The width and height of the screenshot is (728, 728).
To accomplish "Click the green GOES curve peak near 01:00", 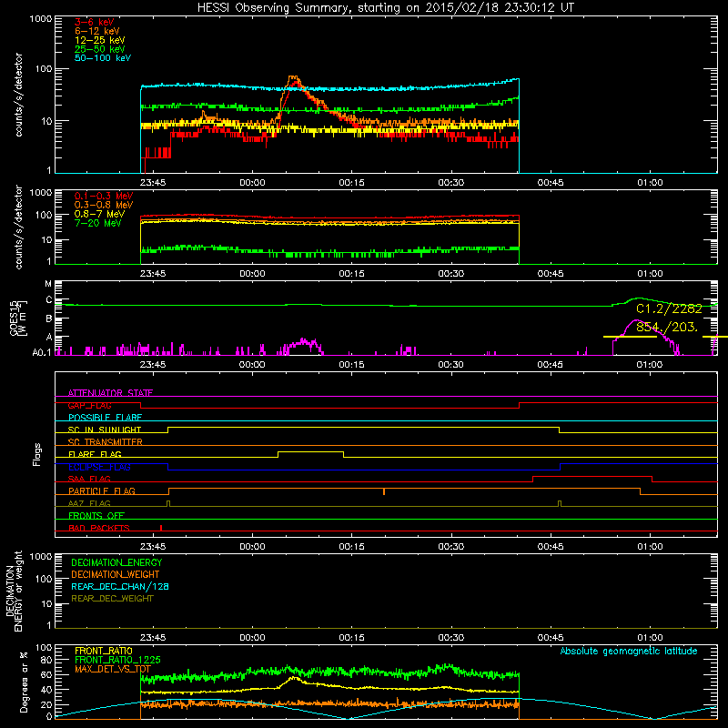I will coord(639,298).
